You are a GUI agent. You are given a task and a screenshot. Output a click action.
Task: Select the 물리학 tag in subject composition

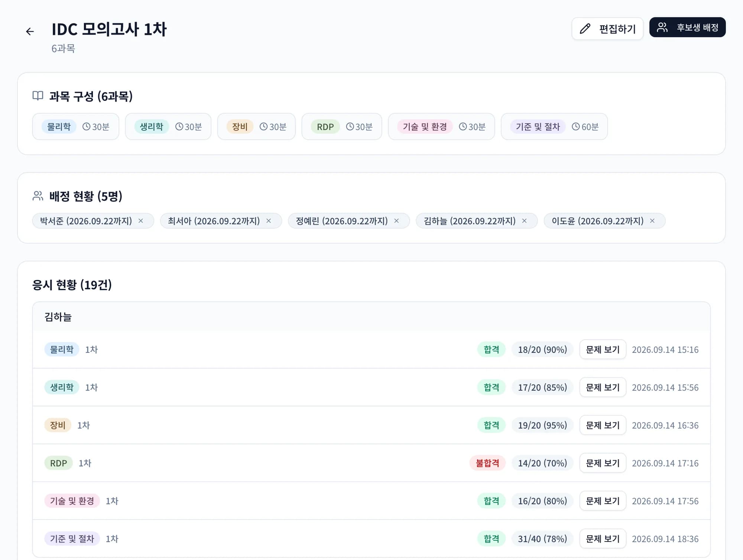point(59,127)
